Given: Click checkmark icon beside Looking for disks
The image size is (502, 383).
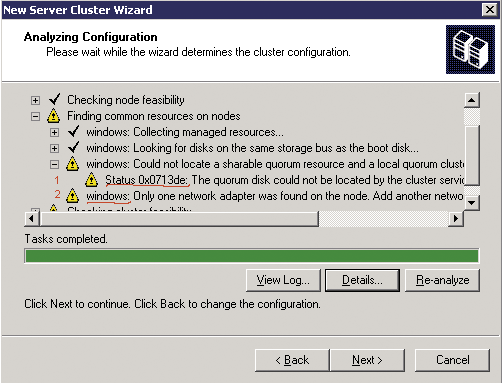Looking at the screenshot, I should click(x=74, y=148).
